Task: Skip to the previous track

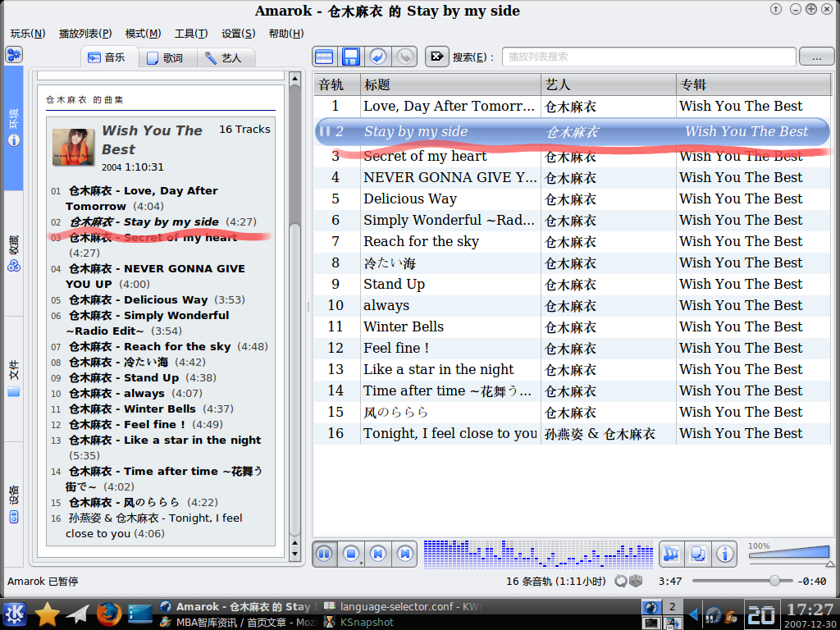Action: tap(378, 554)
